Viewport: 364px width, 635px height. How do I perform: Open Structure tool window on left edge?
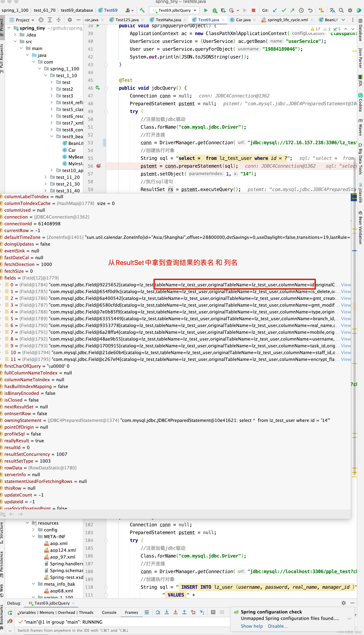pos(2,532)
